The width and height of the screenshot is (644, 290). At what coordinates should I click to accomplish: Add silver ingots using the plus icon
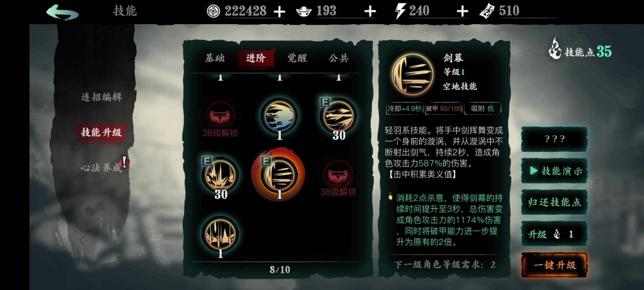[x=370, y=12]
